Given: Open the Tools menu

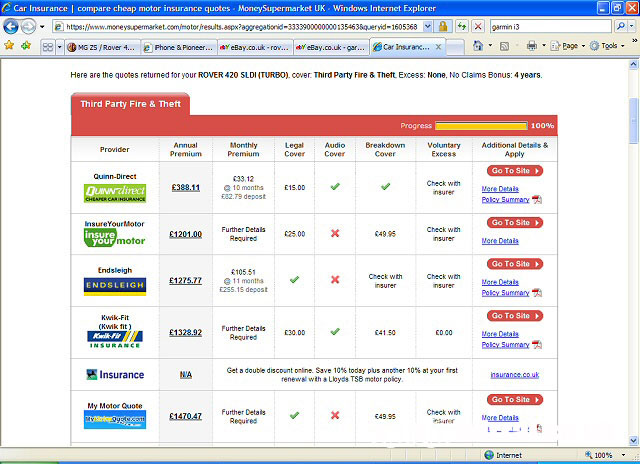Looking at the screenshot, I should [607, 46].
